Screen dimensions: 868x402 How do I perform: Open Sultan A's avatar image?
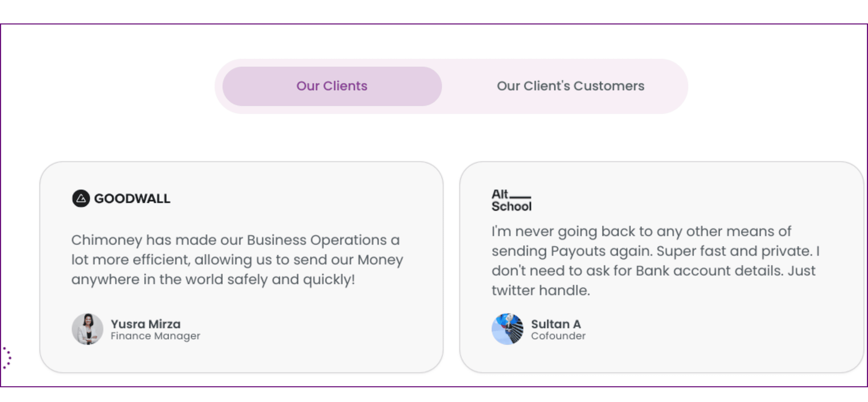pos(507,329)
